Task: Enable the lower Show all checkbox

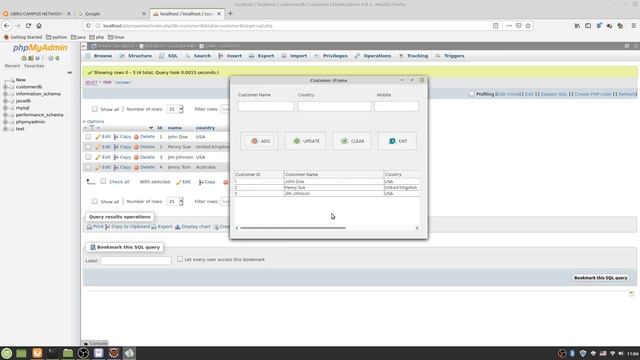Action: click(95, 201)
